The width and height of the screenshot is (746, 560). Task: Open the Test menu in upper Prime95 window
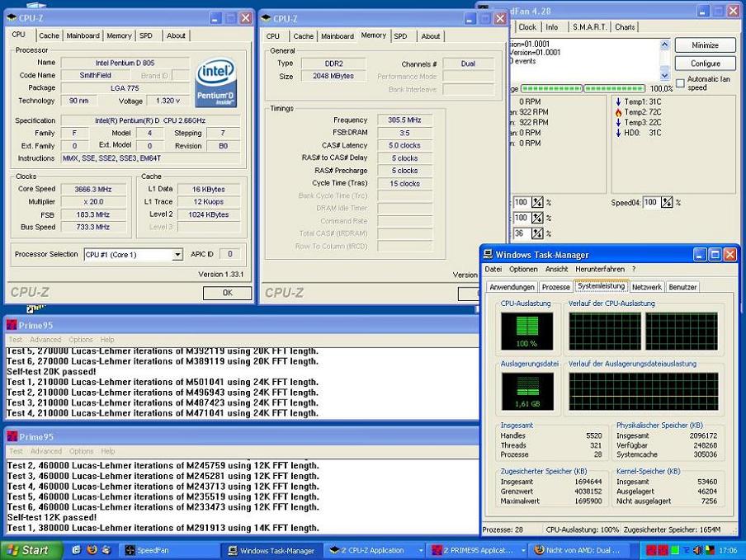coord(15,340)
